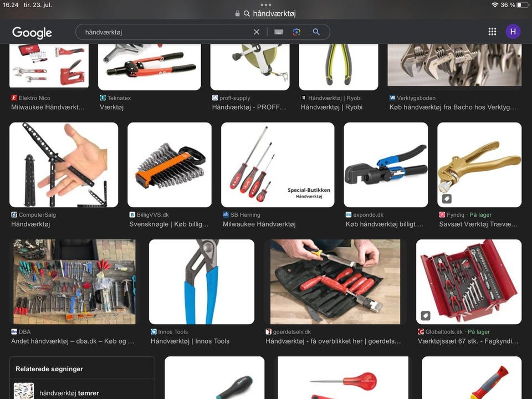
Task: Open the goerdetselv.dk chisel roll image
Action: tap(335, 282)
